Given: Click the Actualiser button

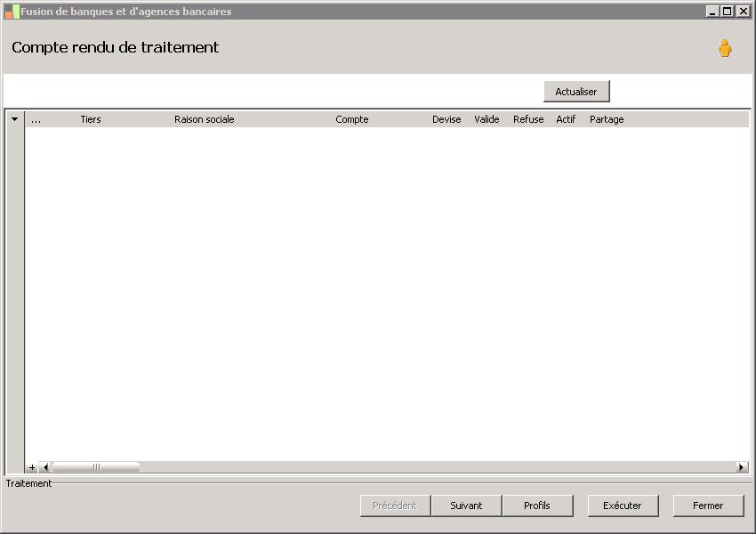Looking at the screenshot, I should 576,92.
